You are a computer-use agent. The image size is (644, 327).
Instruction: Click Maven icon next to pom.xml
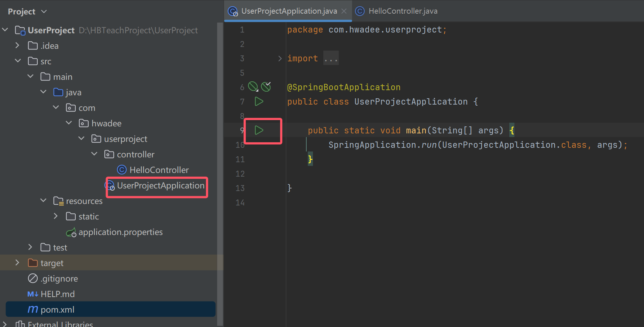click(33, 309)
